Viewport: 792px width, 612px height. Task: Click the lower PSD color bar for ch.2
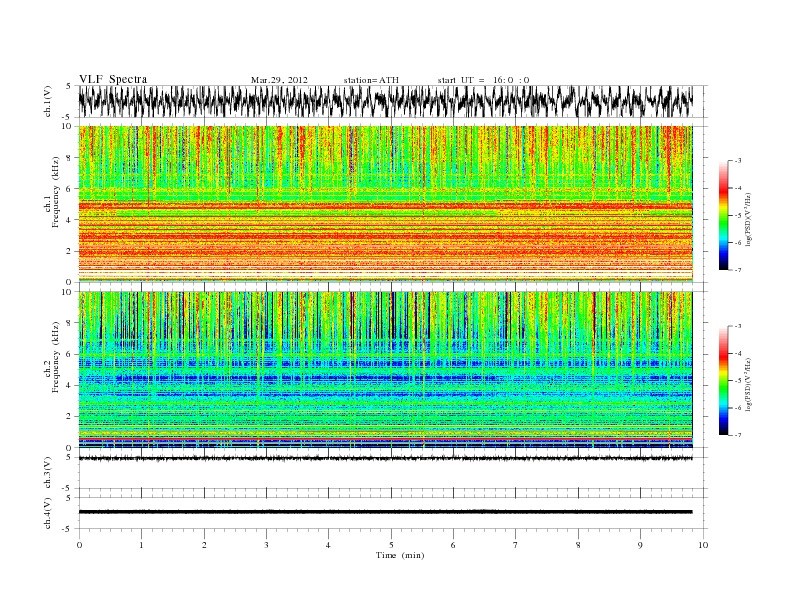pyautogui.click(x=724, y=380)
